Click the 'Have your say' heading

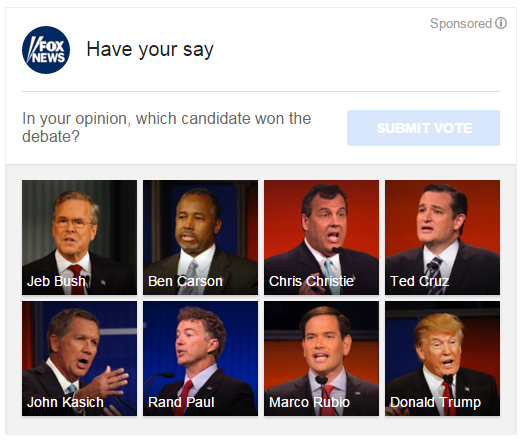[150, 50]
